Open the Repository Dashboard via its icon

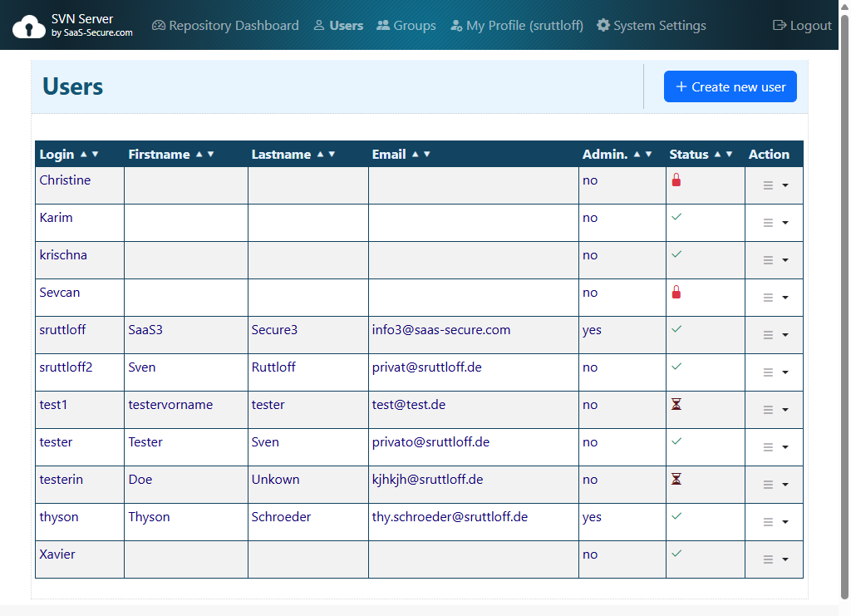(x=158, y=25)
